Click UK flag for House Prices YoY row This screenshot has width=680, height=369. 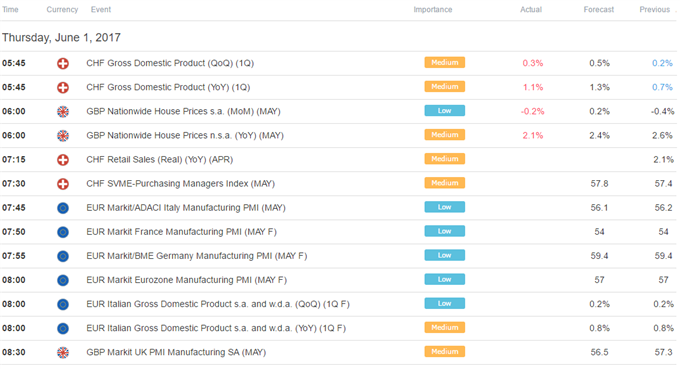[63, 136]
